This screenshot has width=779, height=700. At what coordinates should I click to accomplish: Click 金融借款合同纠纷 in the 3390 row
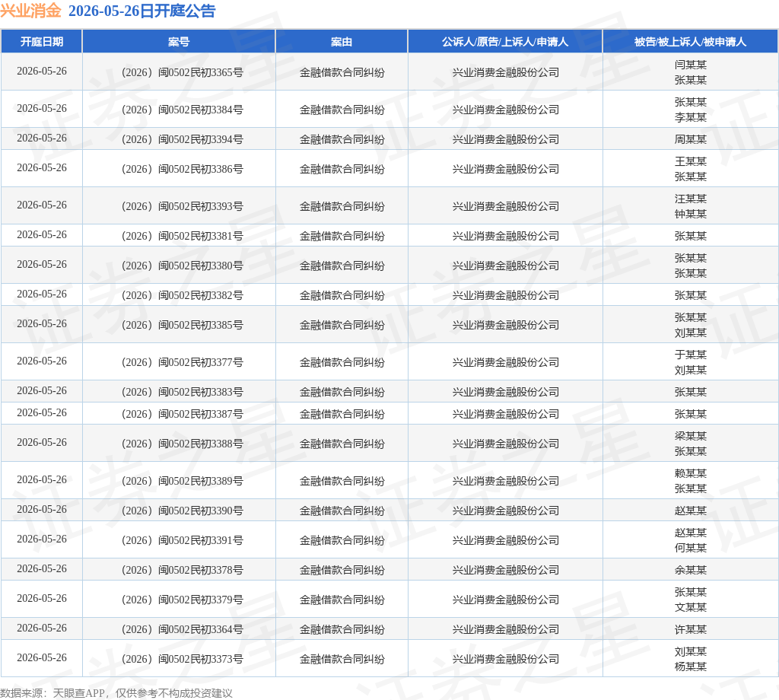[342, 511]
